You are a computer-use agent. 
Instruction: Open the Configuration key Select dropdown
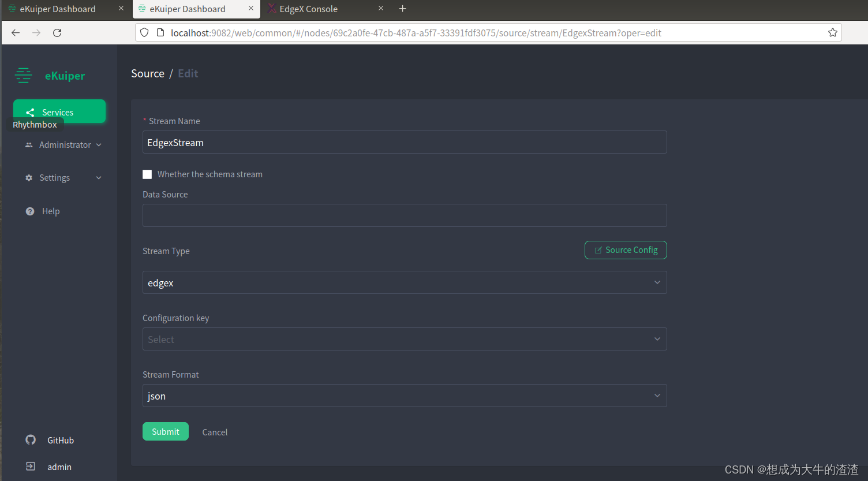point(405,339)
